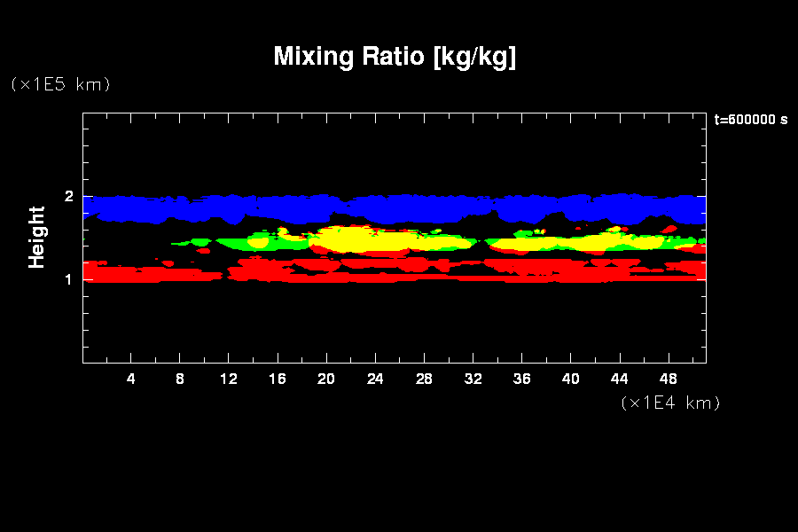
Task: Click the 'Height' y-axis label
Action: (x=37, y=237)
